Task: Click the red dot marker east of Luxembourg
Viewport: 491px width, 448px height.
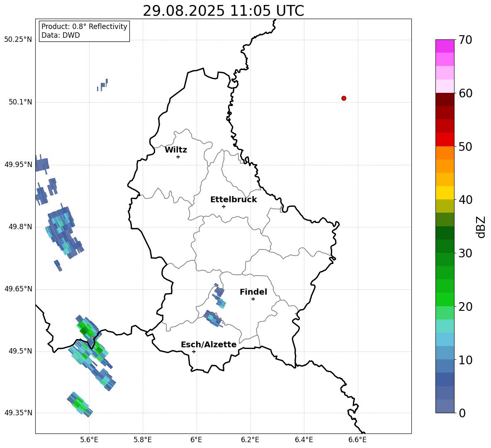Action: pyautogui.click(x=344, y=98)
